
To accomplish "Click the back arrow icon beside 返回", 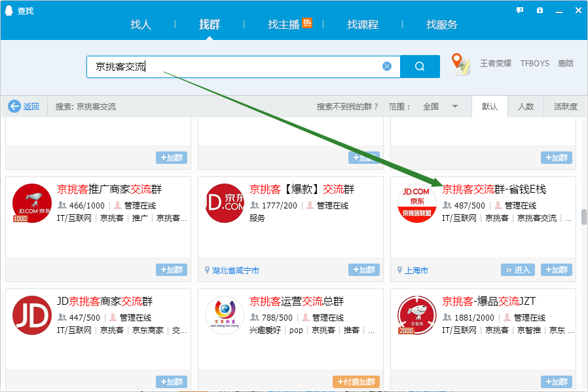I will pos(14,106).
